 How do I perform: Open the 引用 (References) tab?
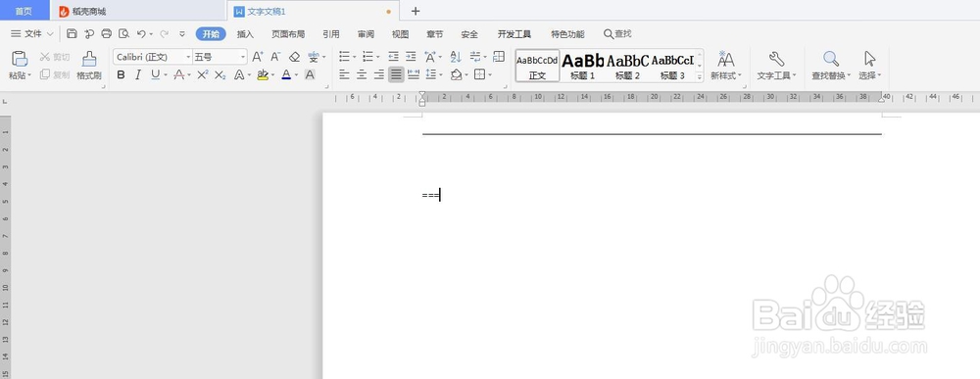pyautogui.click(x=331, y=34)
